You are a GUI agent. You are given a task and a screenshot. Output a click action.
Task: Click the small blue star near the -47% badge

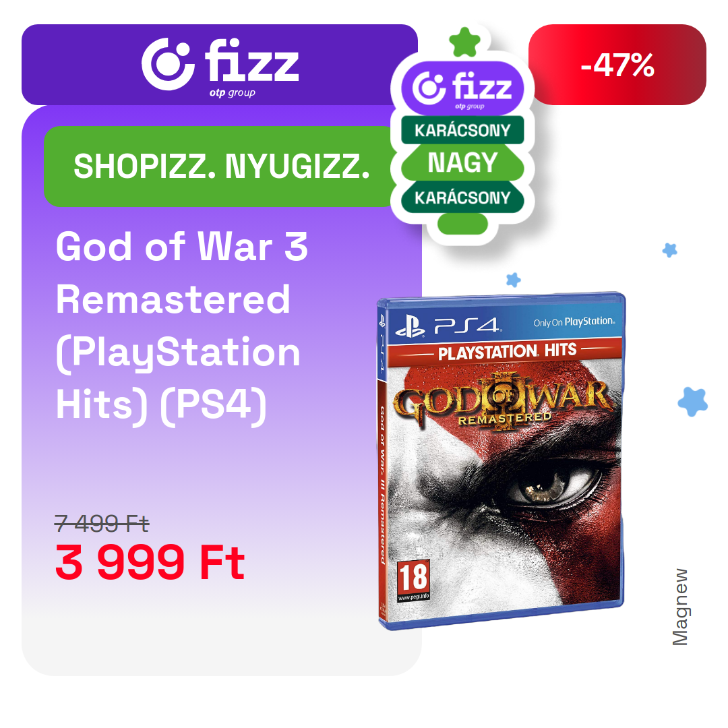[x=669, y=250]
